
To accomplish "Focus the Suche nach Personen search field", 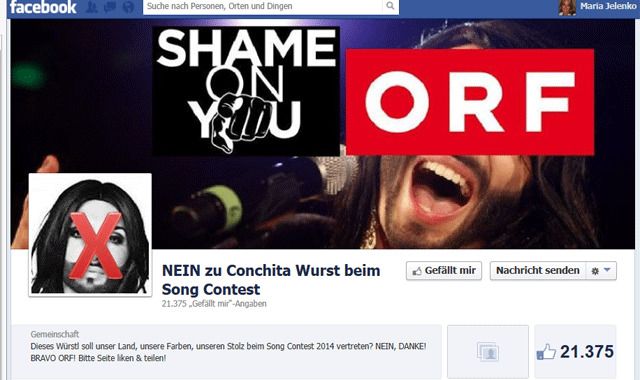I will (262, 6).
